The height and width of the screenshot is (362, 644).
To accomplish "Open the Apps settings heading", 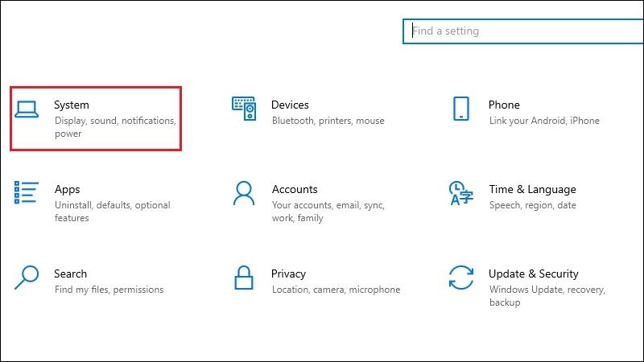I will coord(68,190).
